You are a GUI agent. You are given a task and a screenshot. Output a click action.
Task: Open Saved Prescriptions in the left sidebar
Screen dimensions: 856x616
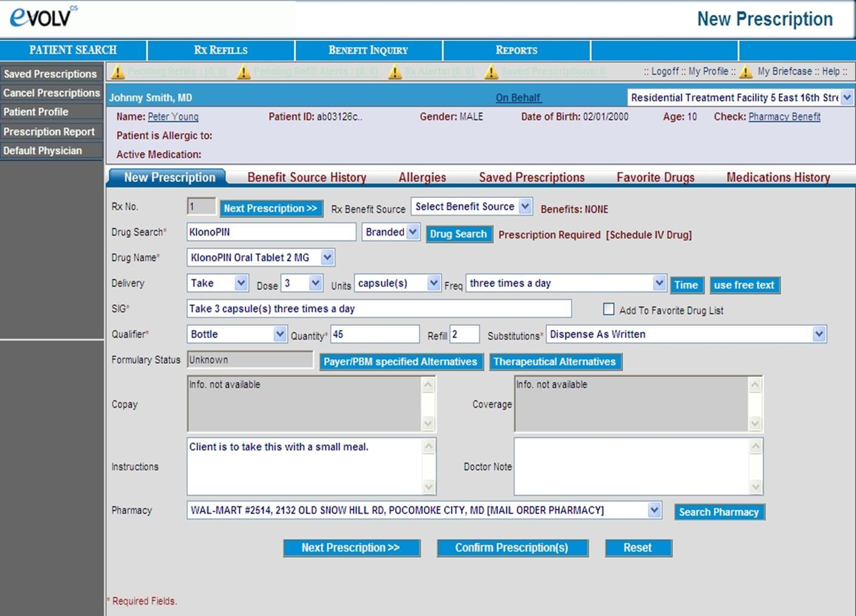(51, 74)
